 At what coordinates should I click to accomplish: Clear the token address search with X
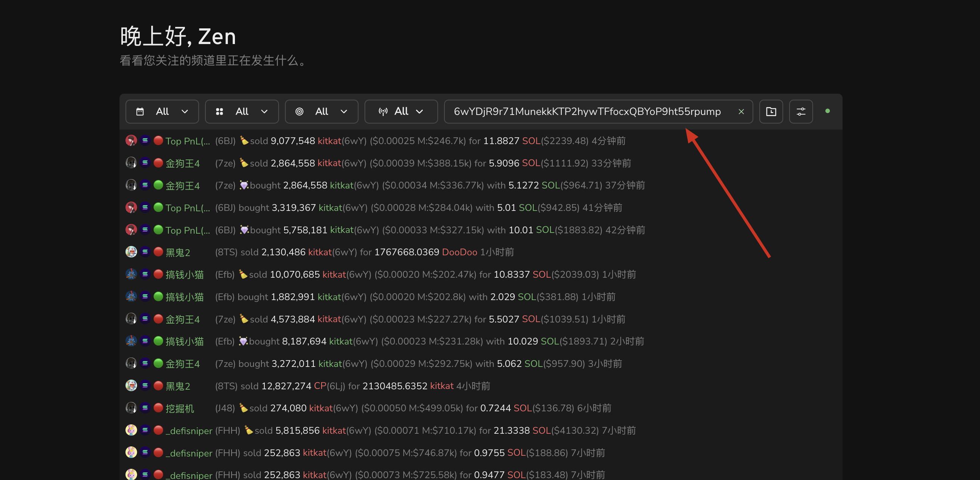click(x=741, y=112)
